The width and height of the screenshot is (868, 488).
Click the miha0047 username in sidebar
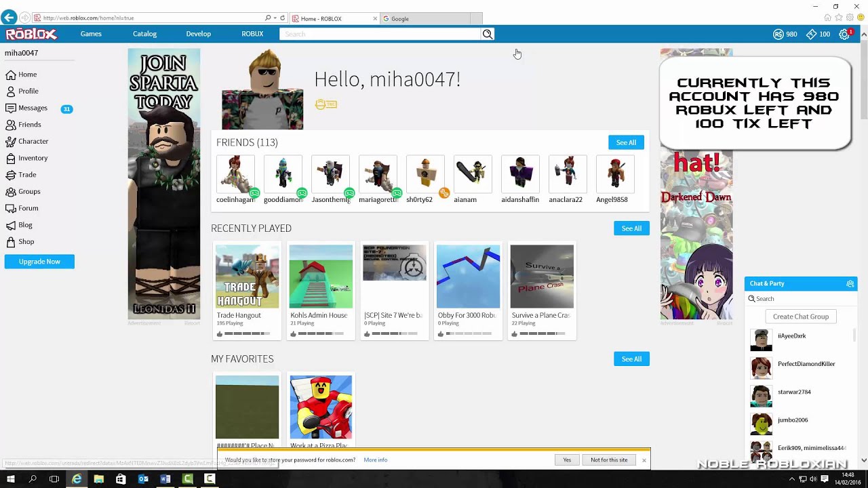pos(21,53)
